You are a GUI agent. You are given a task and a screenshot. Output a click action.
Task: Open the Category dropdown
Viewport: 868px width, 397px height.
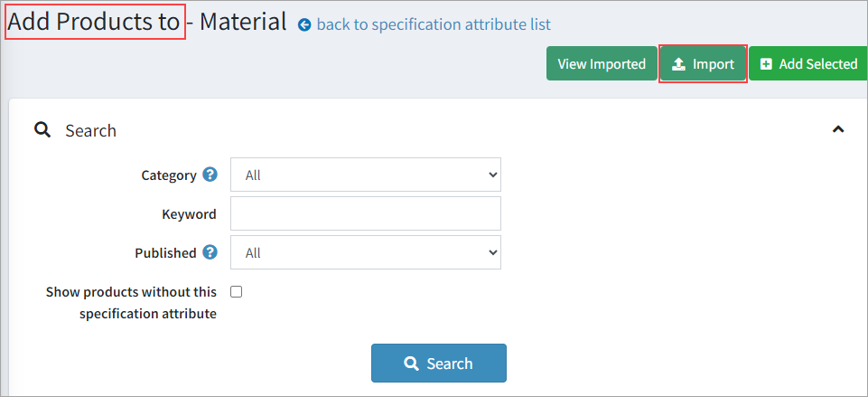pos(365,175)
